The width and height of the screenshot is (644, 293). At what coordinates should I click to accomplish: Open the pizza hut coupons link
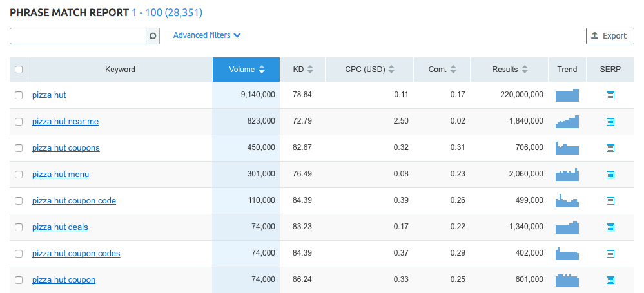66,147
